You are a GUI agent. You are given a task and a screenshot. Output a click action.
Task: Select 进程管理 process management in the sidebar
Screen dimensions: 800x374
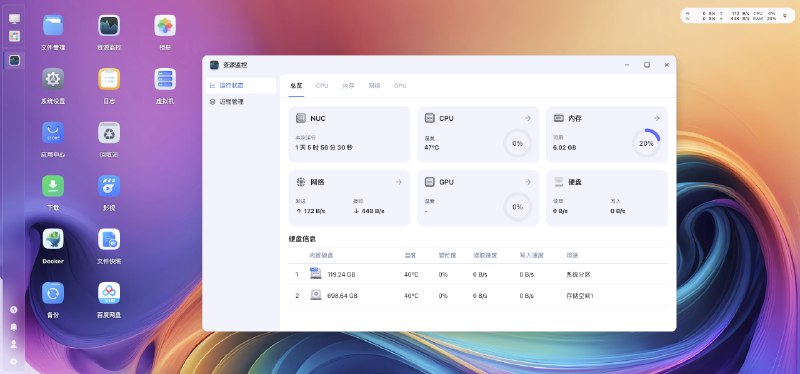point(240,102)
